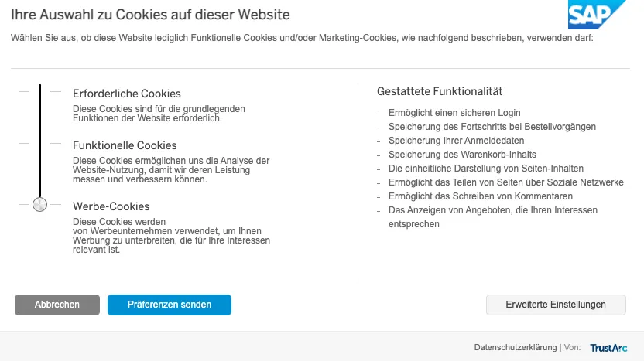Image resolution: width=644 pixels, height=361 pixels.
Task: Click 'Speicherung Ihrer Anmeldedaten' list entry
Action: coord(456,141)
